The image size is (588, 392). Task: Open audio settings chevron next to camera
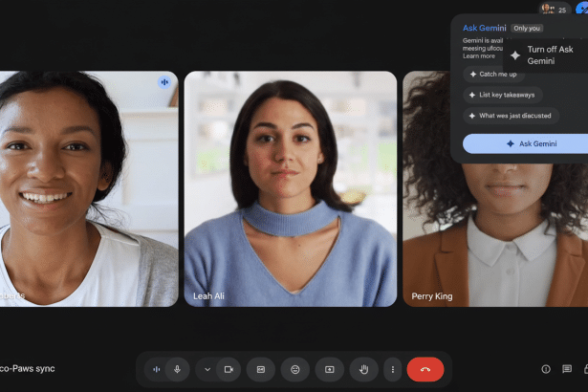[x=207, y=369]
